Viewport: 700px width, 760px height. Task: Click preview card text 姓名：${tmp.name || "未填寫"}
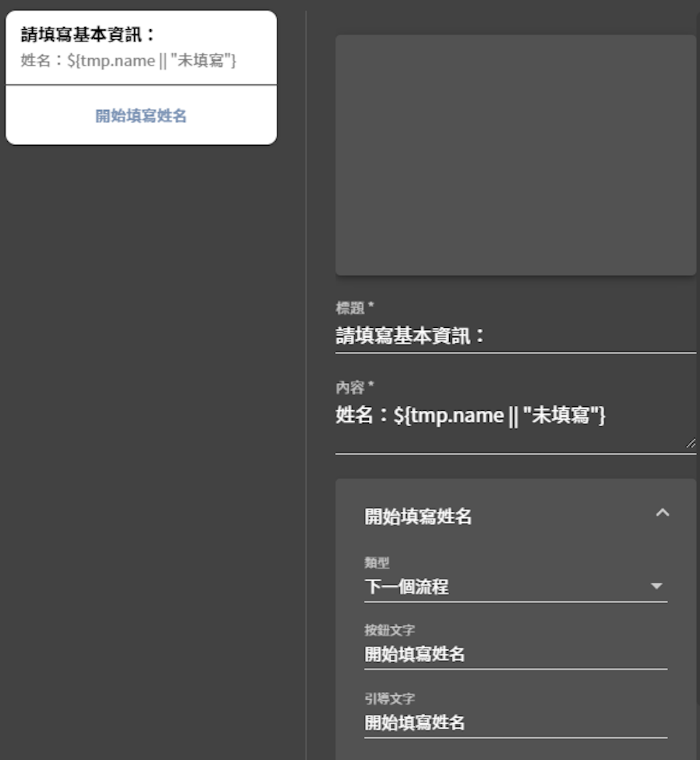tap(128, 61)
